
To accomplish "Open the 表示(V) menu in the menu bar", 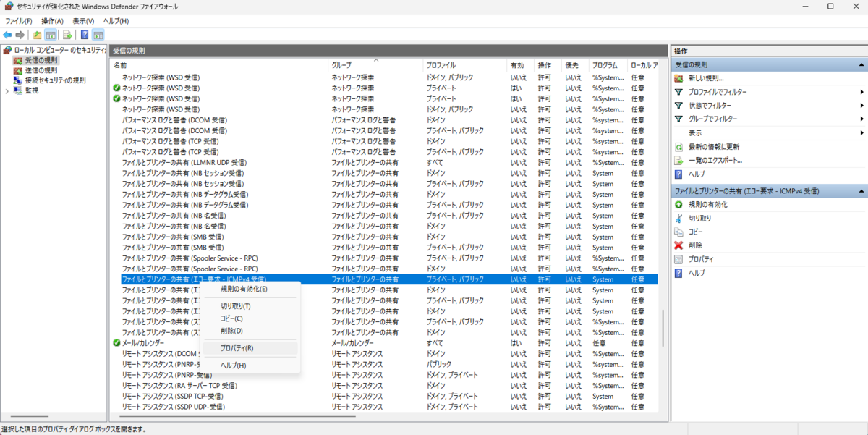I will (x=83, y=21).
